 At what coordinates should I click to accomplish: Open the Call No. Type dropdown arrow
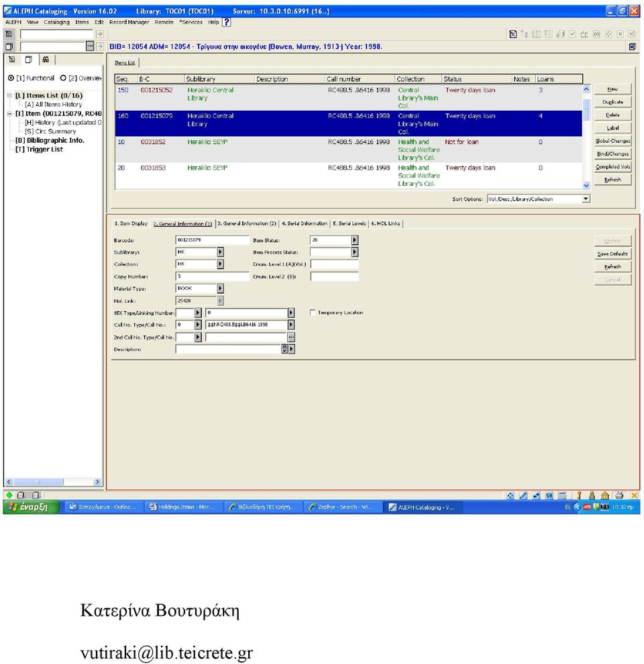coord(198,325)
